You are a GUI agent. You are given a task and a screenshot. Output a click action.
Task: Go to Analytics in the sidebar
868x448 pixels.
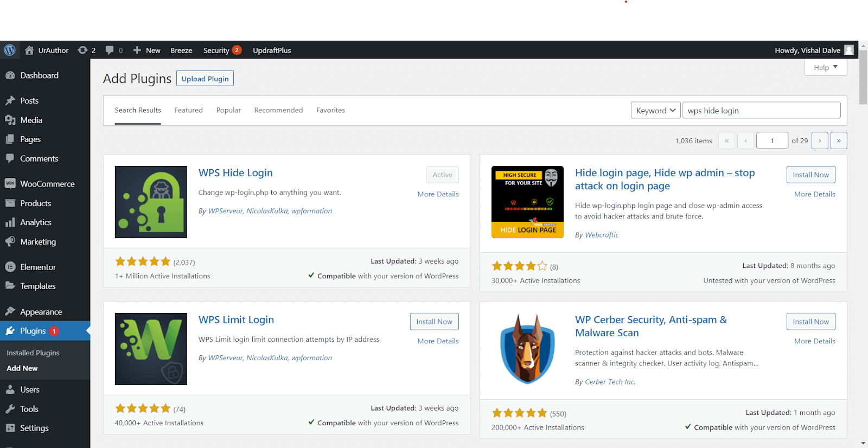pyautogui.click(x=35, y=222)
